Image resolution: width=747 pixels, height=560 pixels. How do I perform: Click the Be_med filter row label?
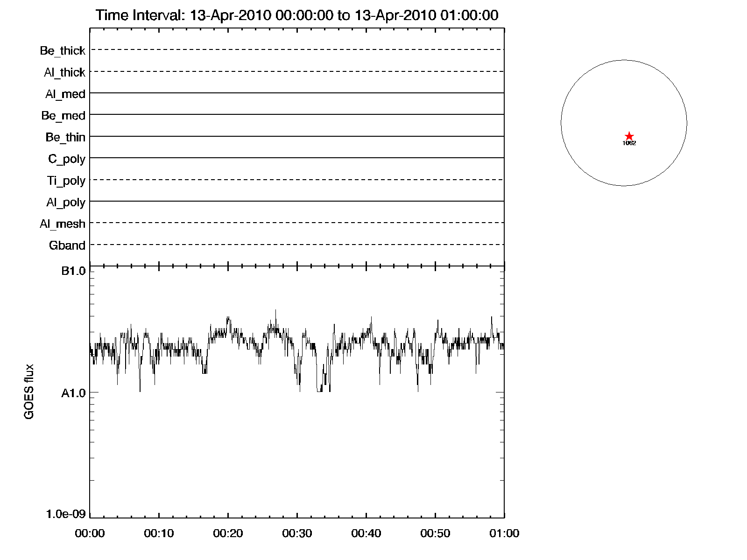point(63,116)
